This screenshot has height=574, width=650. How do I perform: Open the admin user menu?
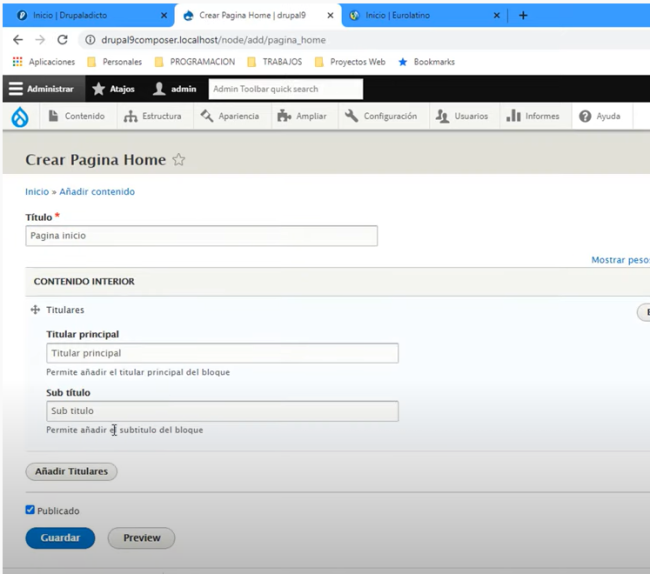point(175,89)
